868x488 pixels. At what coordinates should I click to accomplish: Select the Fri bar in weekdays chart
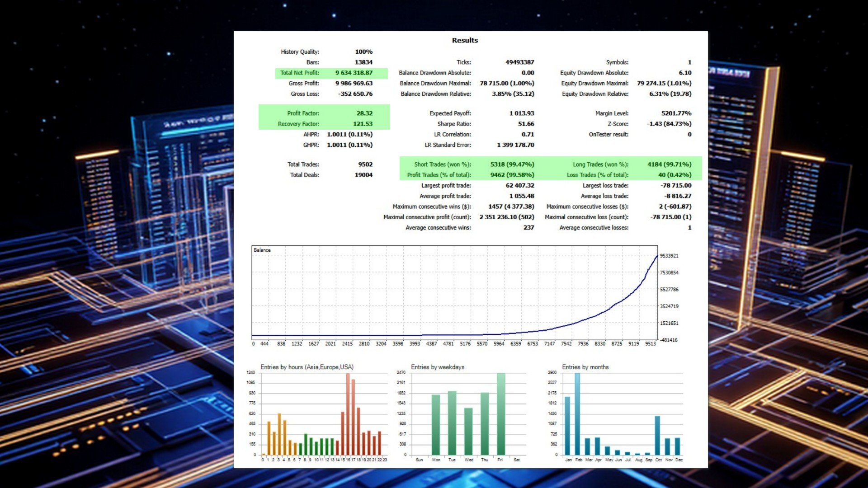pyautogui.click(x=501, y=414)
